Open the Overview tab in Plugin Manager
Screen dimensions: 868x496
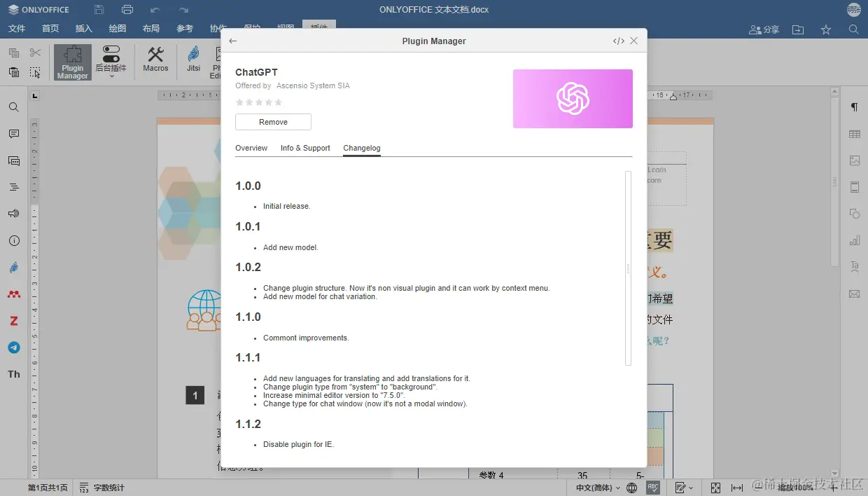point(251,148)
